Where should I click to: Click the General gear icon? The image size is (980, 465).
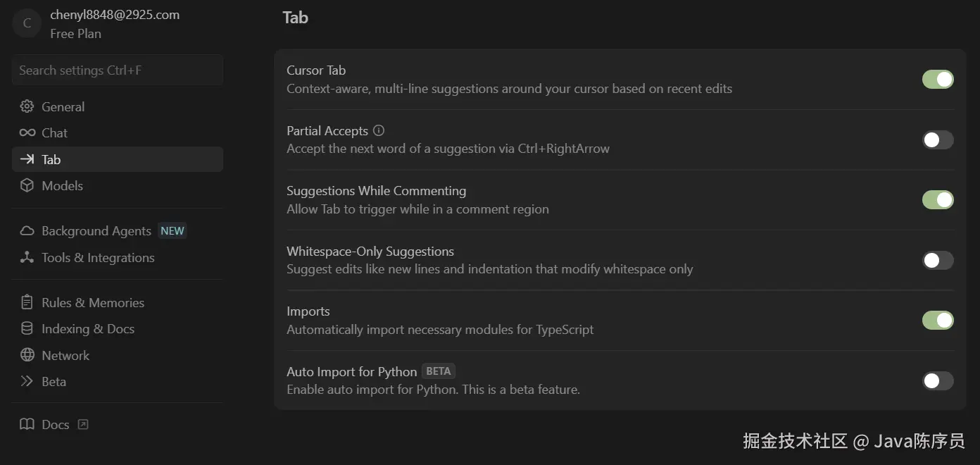pyautogui.click(x=27, y=106)
